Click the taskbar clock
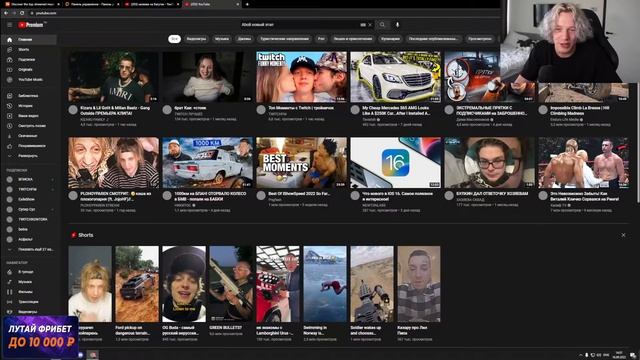Screen dimensions: 640x360 point(619,355)
